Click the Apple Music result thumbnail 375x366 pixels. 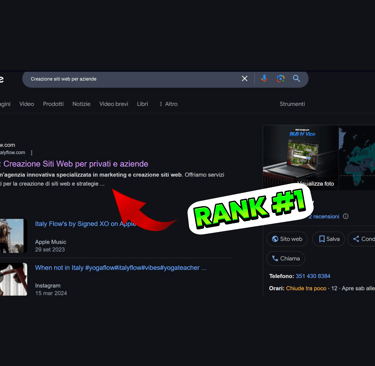click(x=12, y=236)
